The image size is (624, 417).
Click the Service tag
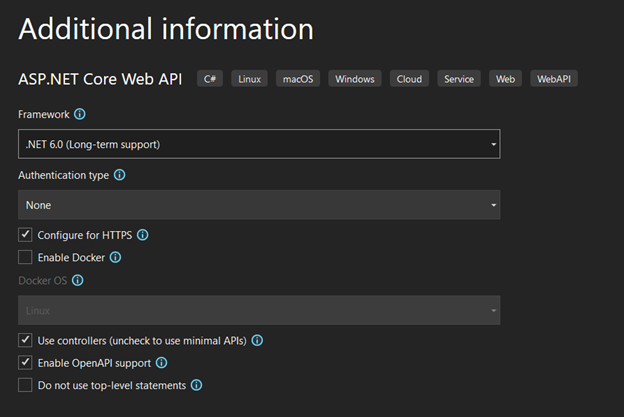[x=459, y=79]
